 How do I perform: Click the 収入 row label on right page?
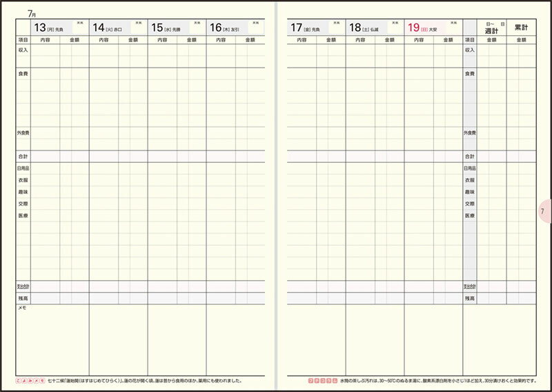[470, 50]
